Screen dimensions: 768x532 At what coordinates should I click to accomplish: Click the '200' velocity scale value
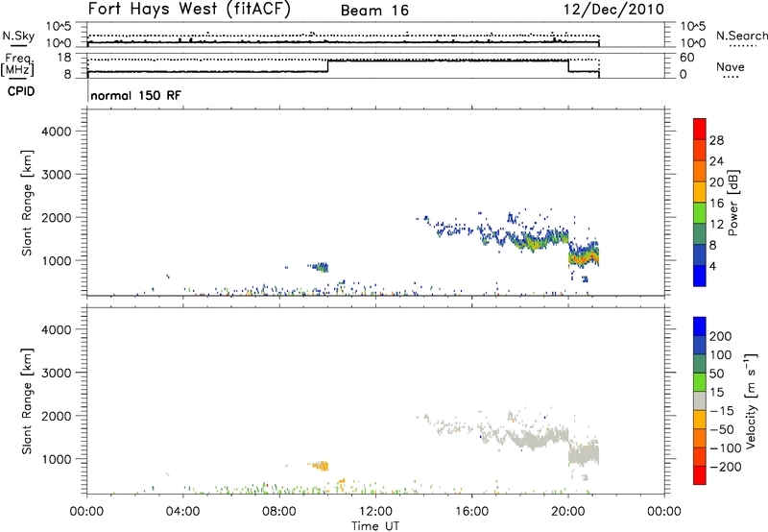pos(721,336)
